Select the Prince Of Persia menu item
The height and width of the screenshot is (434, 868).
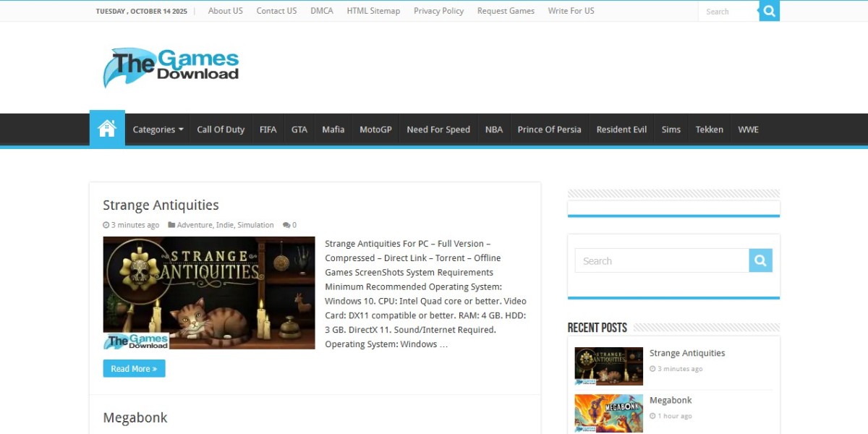pos(549,129)
